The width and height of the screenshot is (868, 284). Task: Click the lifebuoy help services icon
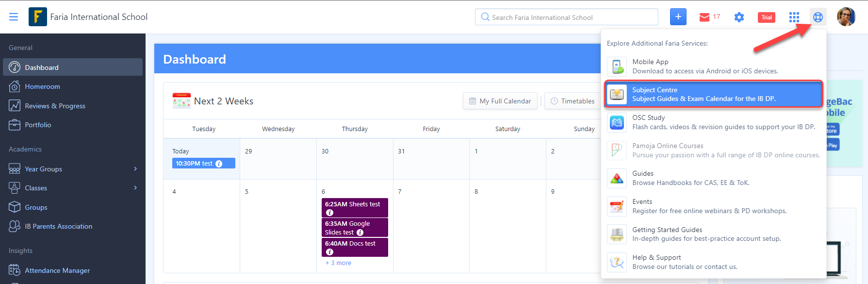818,17
